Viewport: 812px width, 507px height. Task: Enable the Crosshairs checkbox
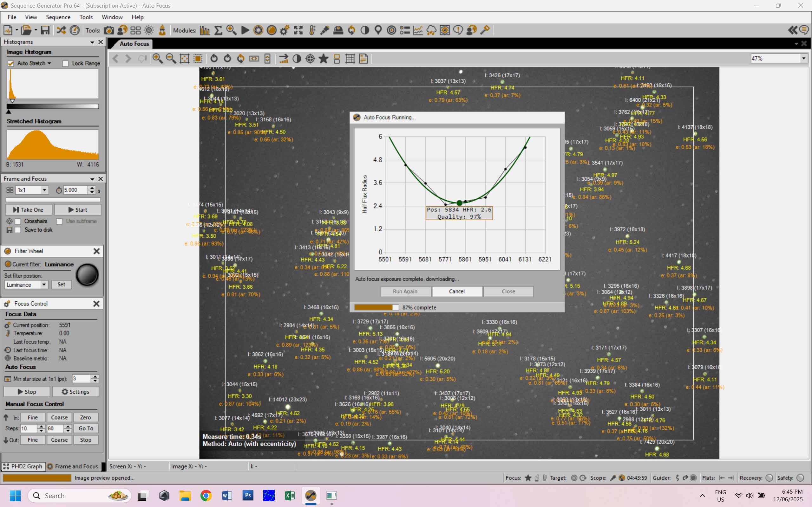coord(18,221)
